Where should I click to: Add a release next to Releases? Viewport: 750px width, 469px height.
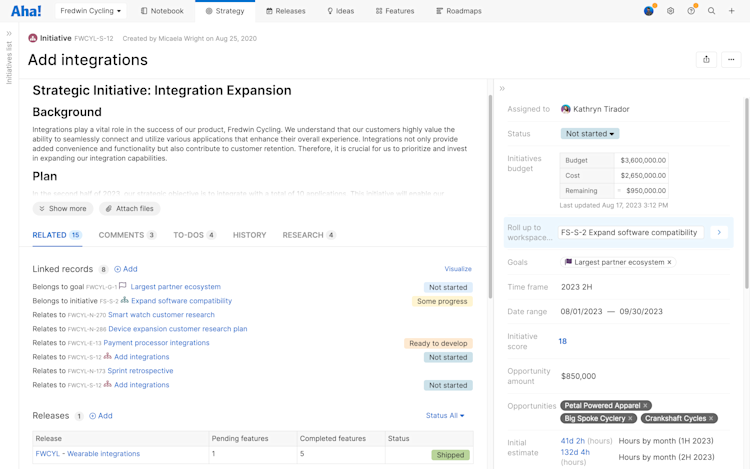101,416
